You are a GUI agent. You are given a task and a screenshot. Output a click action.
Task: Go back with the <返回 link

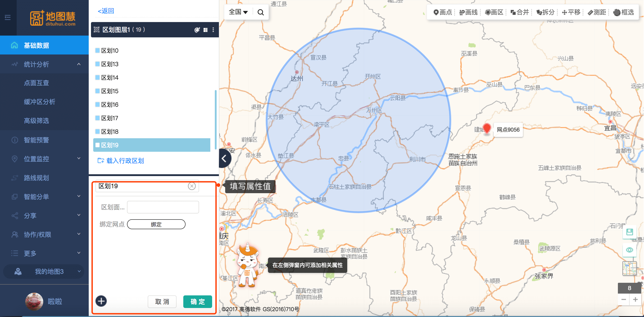click(x=106, y=11)
